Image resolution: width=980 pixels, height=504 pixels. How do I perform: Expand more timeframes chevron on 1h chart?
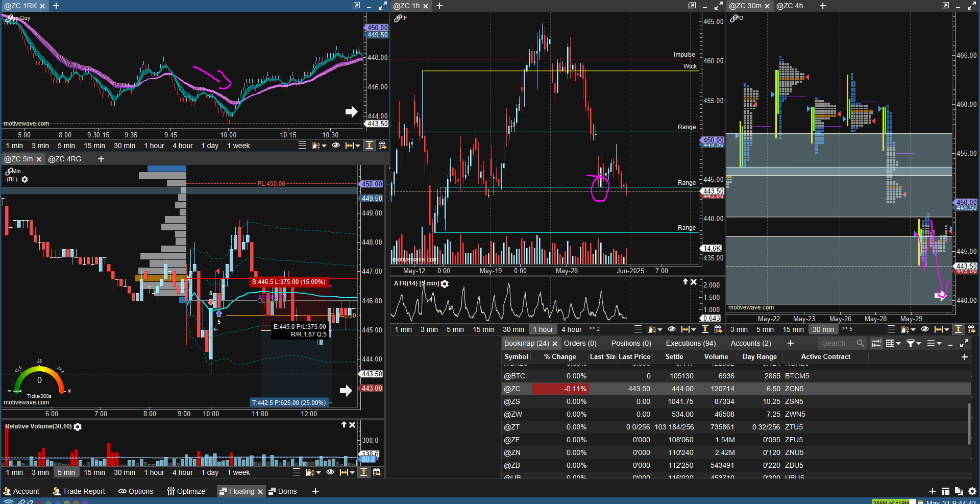(x=595, y=329)
